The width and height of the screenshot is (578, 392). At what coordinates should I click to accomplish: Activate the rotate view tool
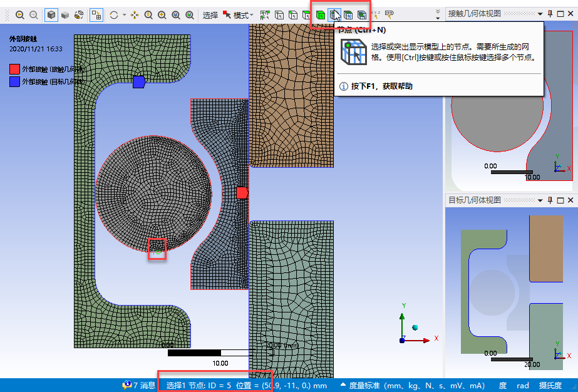[x=114, y=15]
